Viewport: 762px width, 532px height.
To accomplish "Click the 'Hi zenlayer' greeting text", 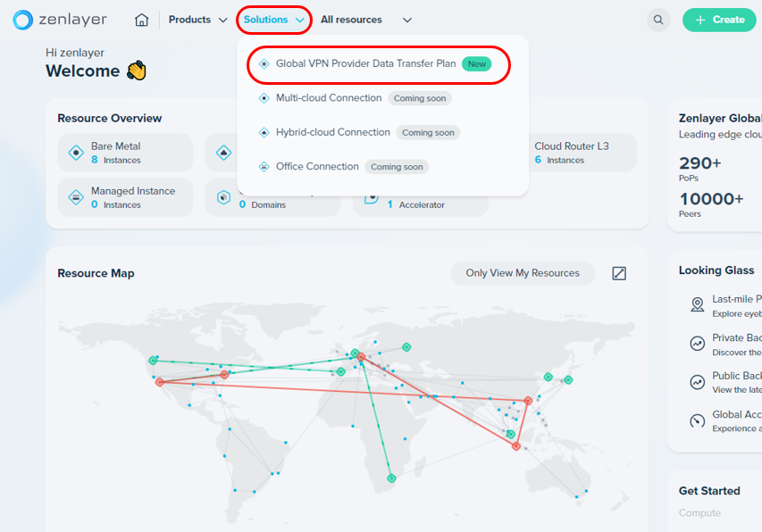I will [75, 53].
